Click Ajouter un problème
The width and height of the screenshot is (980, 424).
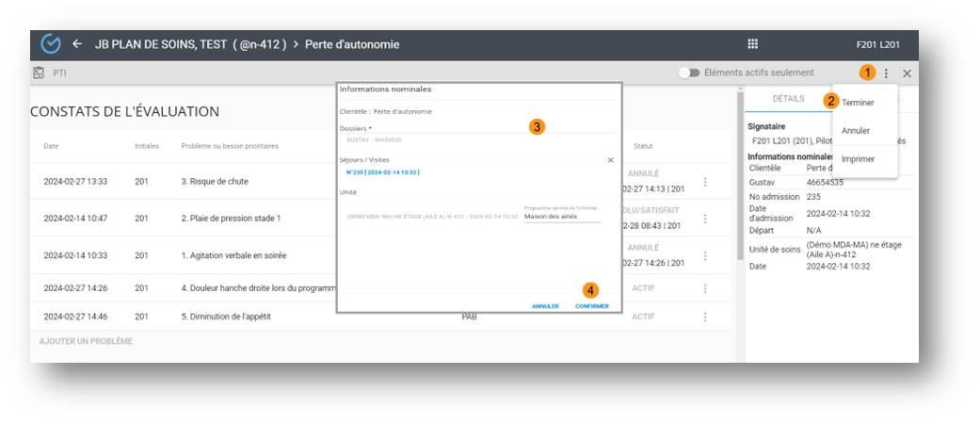click(x=86, y=341)
